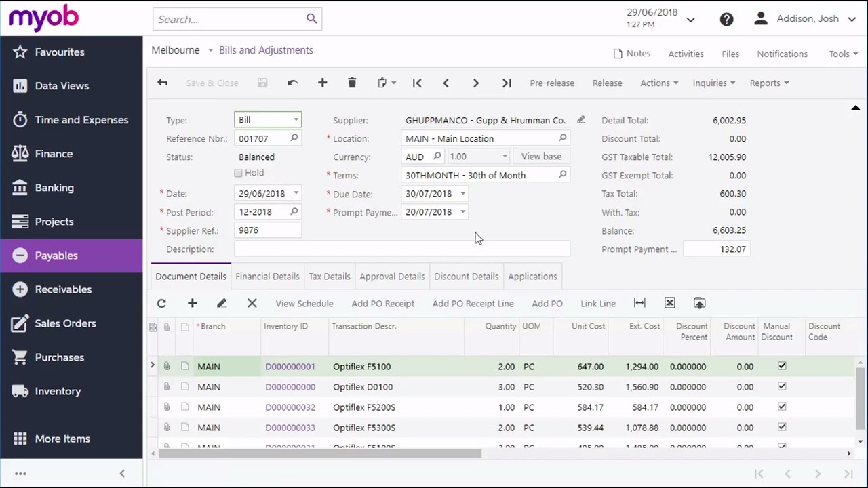Click the vertical grid scrollbar
The height and width of the screenshot is (488, 868).
click(x=860, y=399)
